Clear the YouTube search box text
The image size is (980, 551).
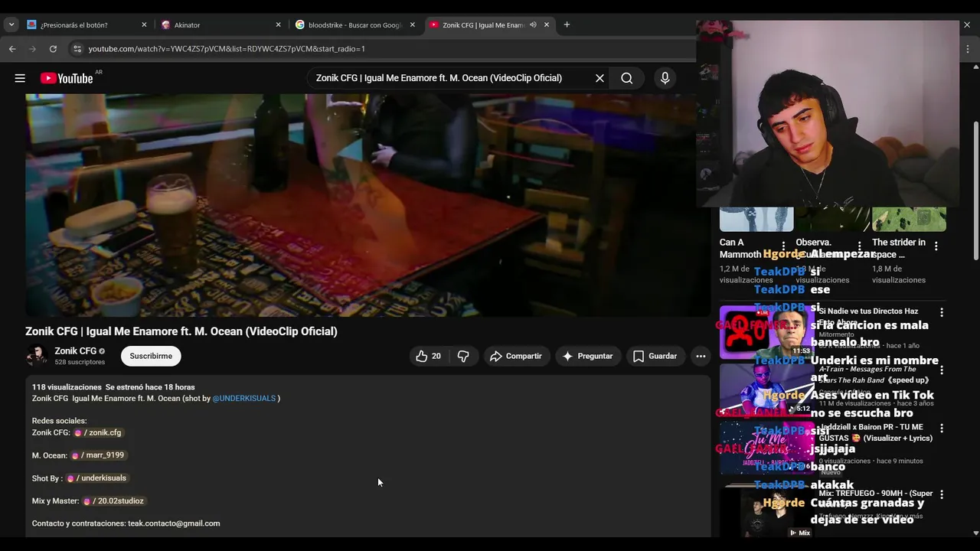click(x=599, y=78)
